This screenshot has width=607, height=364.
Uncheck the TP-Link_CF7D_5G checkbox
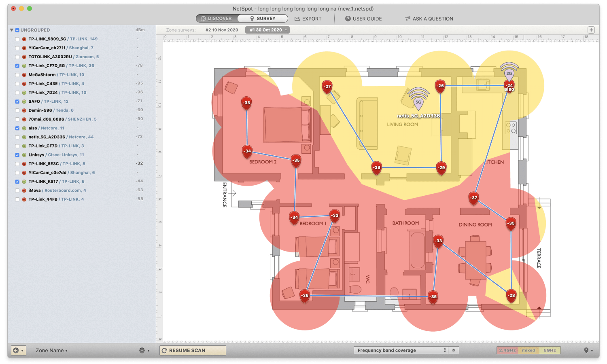(x=17, y=66)
